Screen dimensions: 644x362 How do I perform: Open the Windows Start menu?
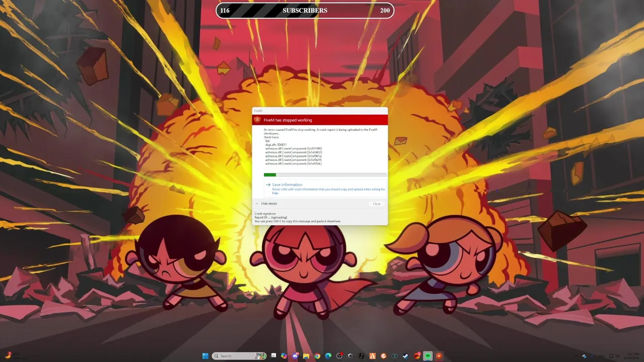205,356
